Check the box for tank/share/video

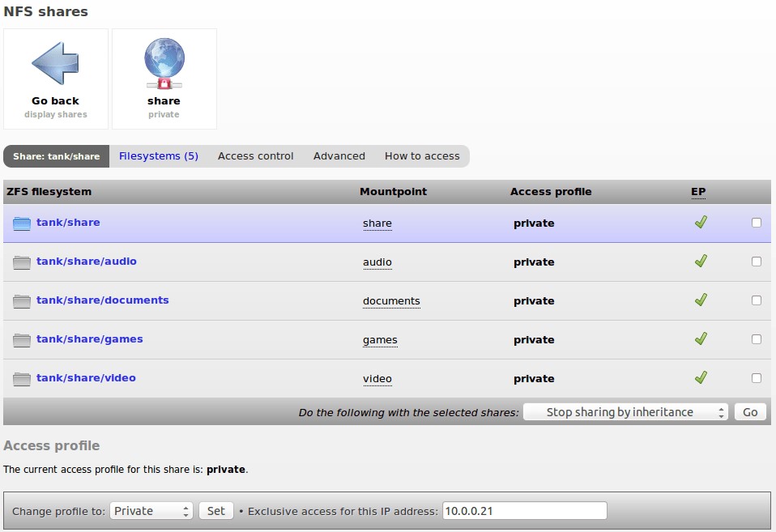[757, 378]
